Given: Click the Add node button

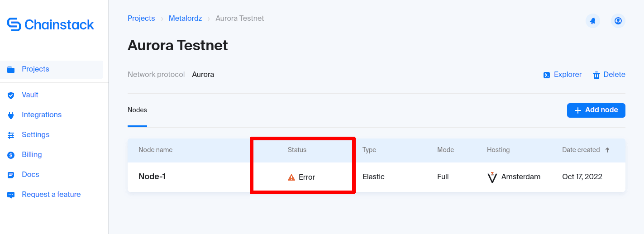Looking at the screenshot, I should (596, 110).
